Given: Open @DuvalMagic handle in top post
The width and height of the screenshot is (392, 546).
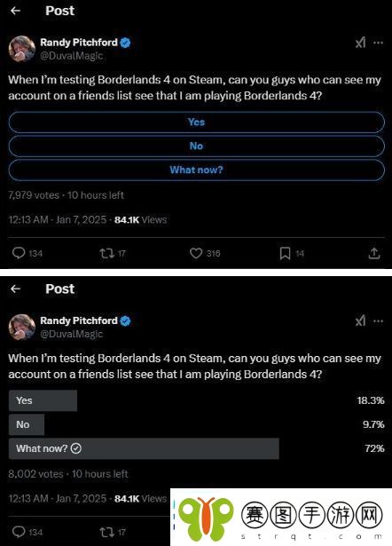Looking at the screenshot, I should pyautogui.click(x=72, y=56).
